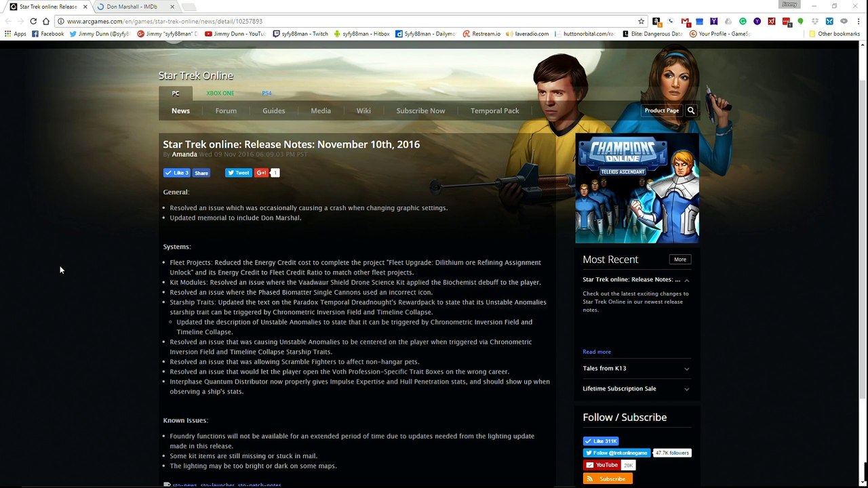
Task: Open the YouTube subscribe button
Action: (x=601, y=465)
